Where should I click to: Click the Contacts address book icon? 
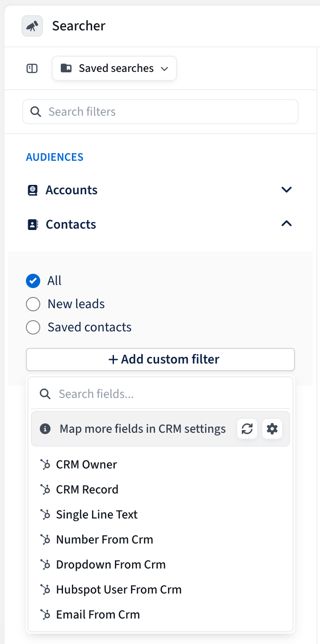(33, 224)
